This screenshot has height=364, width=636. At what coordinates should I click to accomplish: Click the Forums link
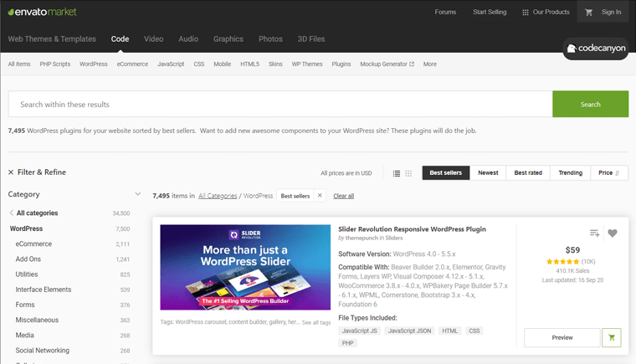click(445, 13)
